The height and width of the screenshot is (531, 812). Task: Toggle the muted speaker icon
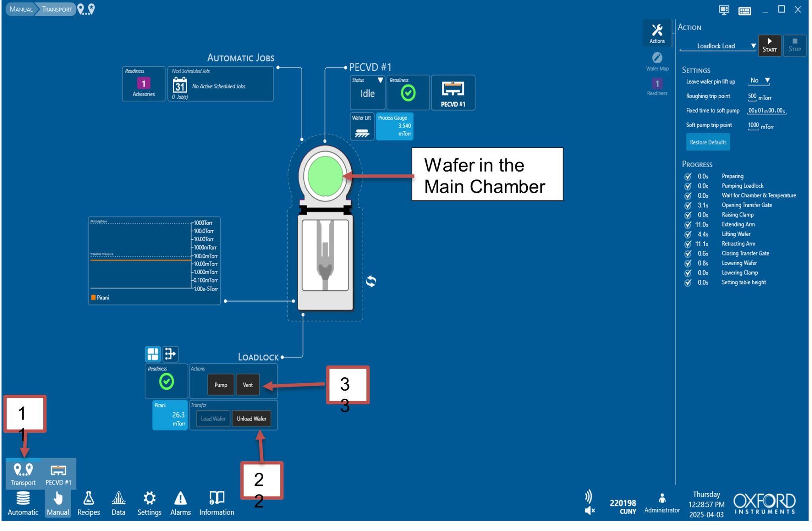590,510
